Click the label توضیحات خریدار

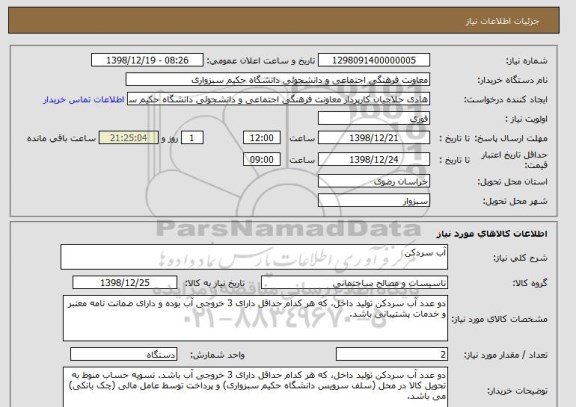[x=518, y=391]
